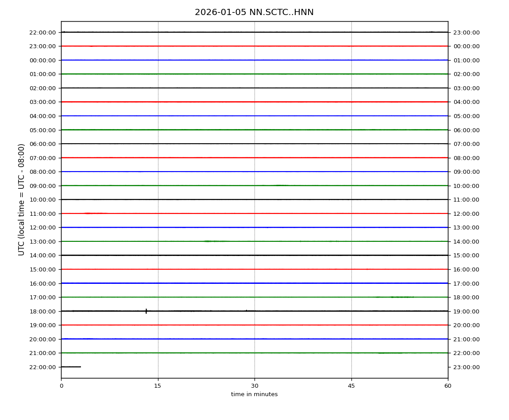Click the x-axis tick label 30
Viewport: 509px width, 420px height.
tap(254, 386)
